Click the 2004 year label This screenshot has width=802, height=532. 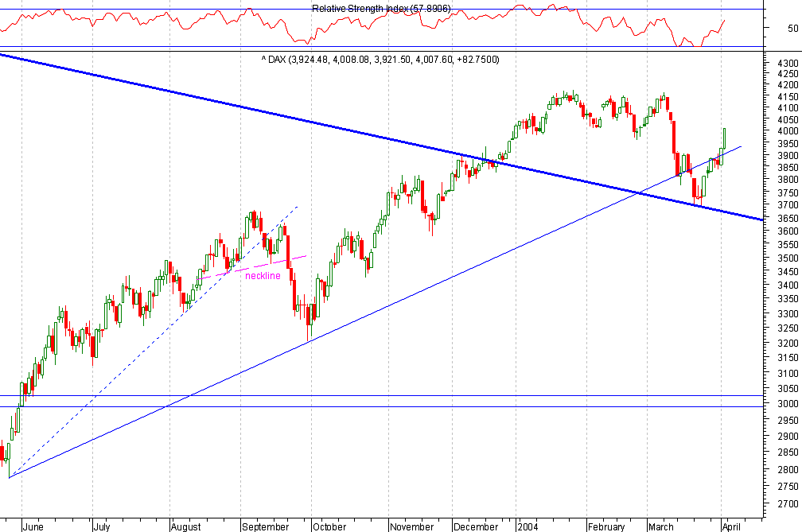click(528, 527)
